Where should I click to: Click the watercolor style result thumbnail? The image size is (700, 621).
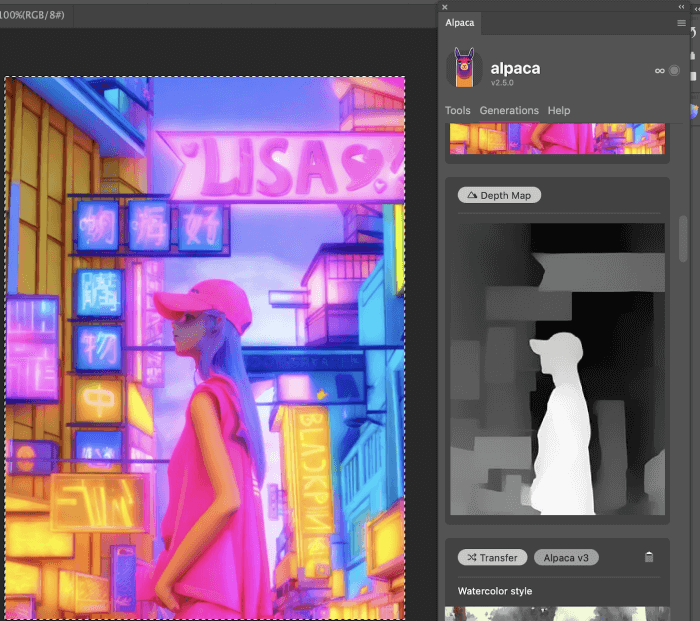point(557,613)
